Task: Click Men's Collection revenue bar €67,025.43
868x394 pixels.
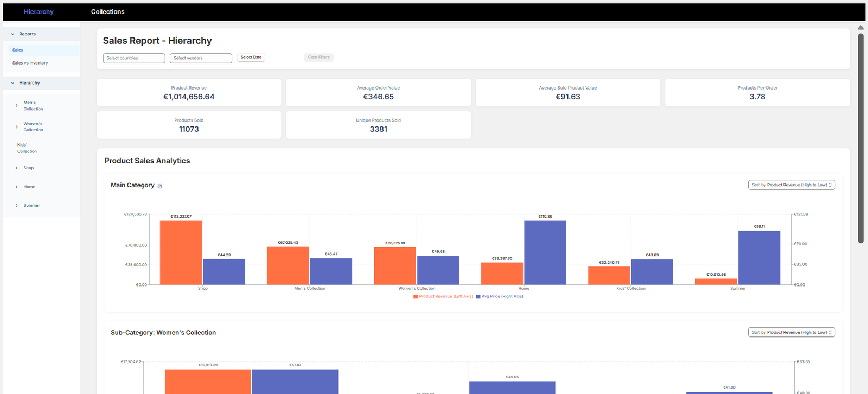Action: 288,266
